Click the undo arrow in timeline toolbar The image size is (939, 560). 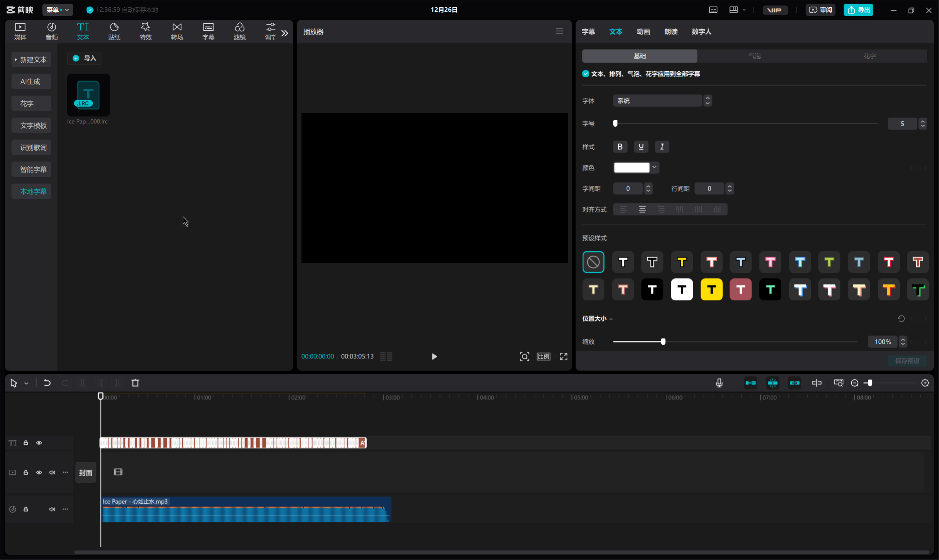click(47, 383)
